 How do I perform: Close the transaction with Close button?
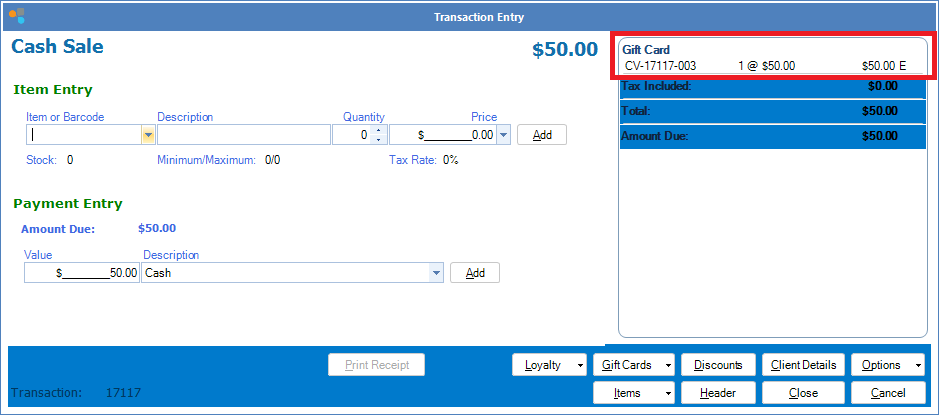tap(803, 393)
